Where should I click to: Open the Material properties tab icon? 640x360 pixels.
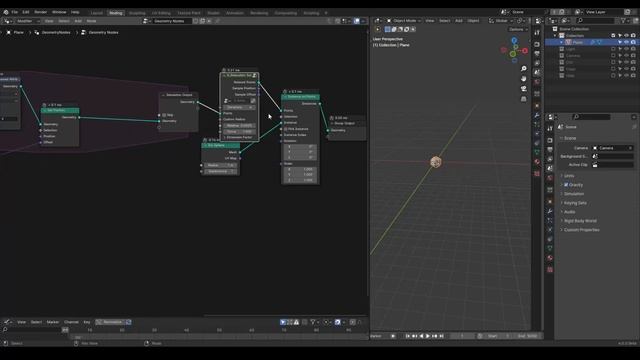tap(550, 258)
